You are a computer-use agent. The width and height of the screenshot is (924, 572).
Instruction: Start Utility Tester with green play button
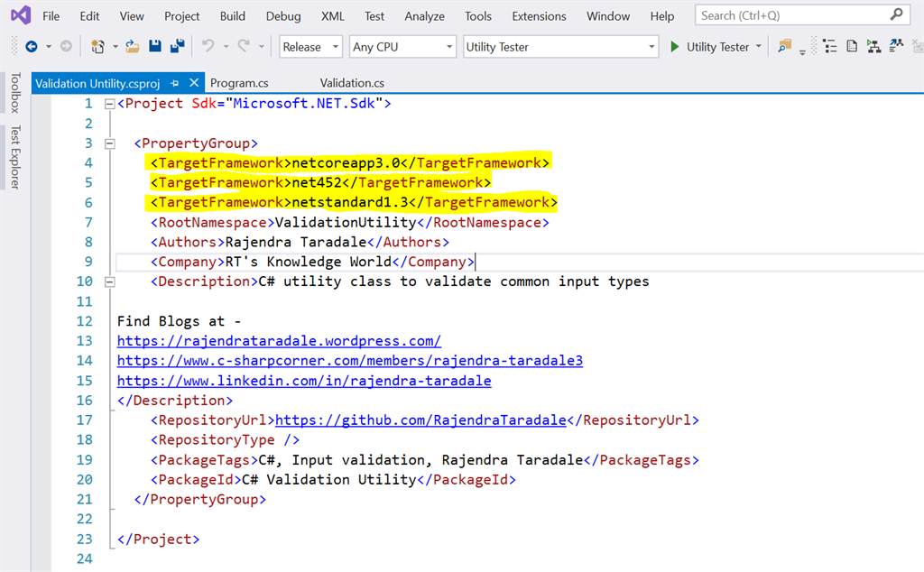click(x=675, y=47)
